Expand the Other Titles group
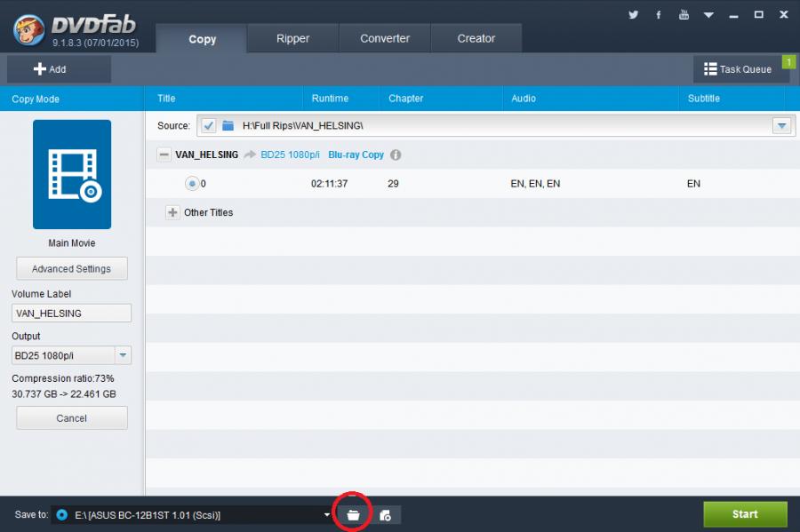 tap(172, 212)
